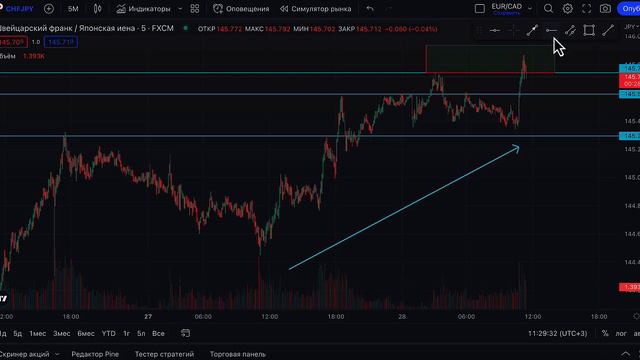Click the volume indicator value 1.393K
The image size is (640, 360).
coord(34,56)
